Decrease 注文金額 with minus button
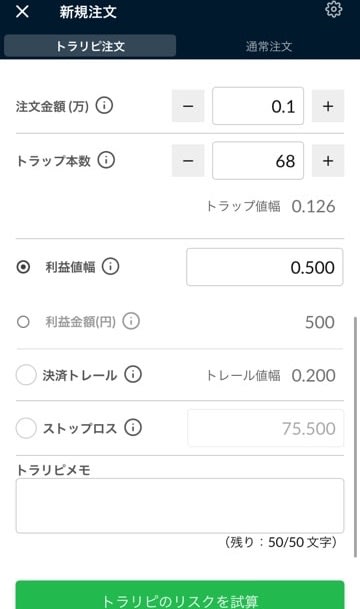Viewport: 360px width, 609px height. (x=188, y=106)
